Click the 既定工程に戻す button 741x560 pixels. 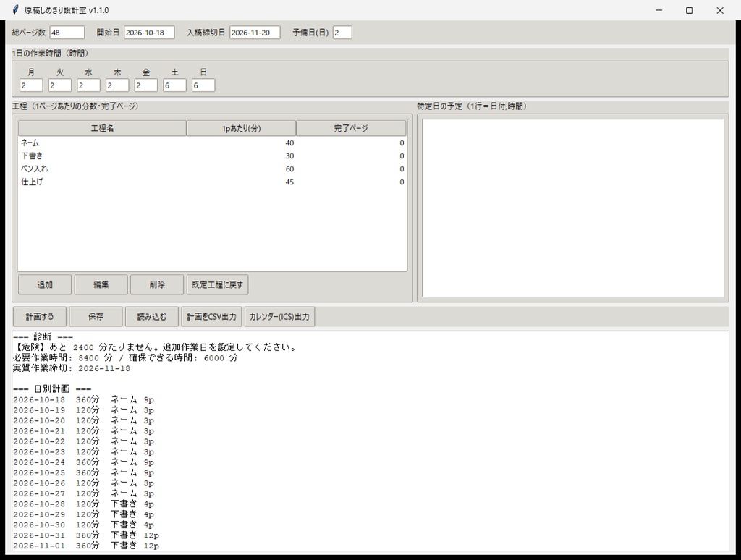(217, 284)
